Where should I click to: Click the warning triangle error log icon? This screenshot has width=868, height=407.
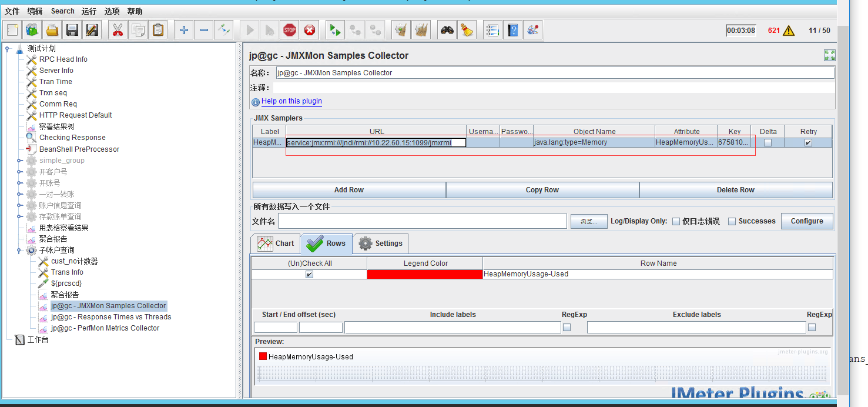(789, 31)
